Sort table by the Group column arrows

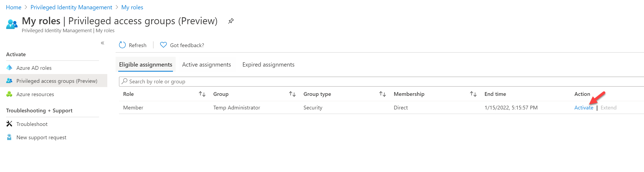coord(292,94)
